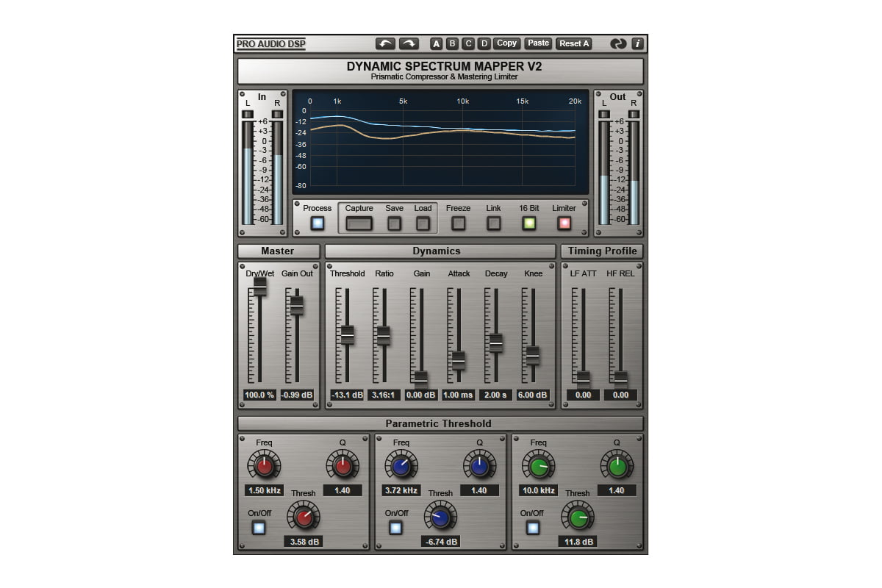Image resolution: width=882 pixels, height=588 pixels.
Task: Toggle the Freeze switch
Action: (459, 223)
